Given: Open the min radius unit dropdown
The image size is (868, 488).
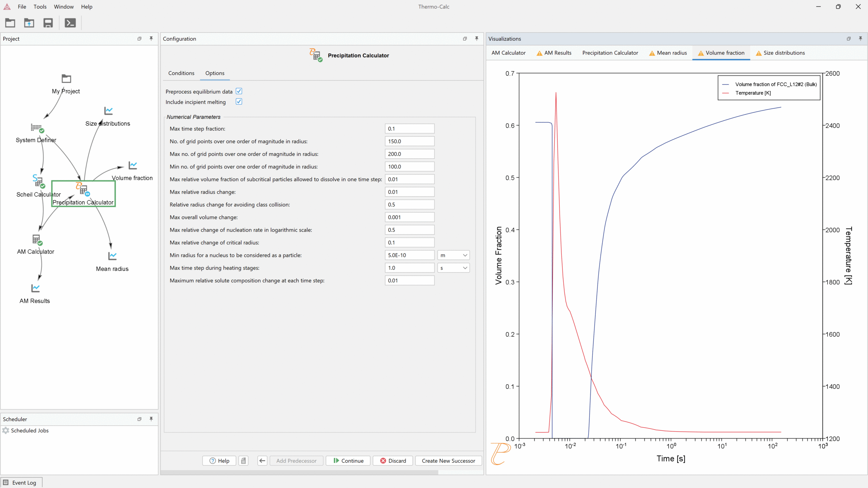Looking at the screenshot, I should (453, 255).
